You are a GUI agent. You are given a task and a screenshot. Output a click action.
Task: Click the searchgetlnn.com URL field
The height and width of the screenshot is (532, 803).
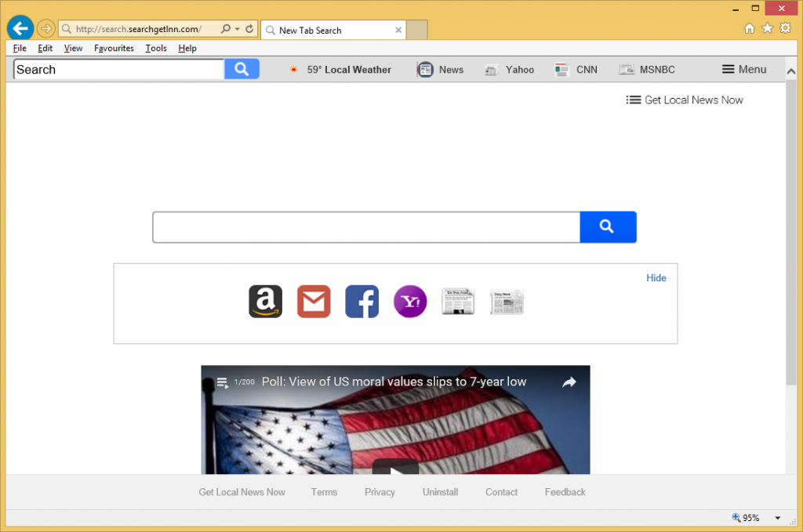click(138, 29)
